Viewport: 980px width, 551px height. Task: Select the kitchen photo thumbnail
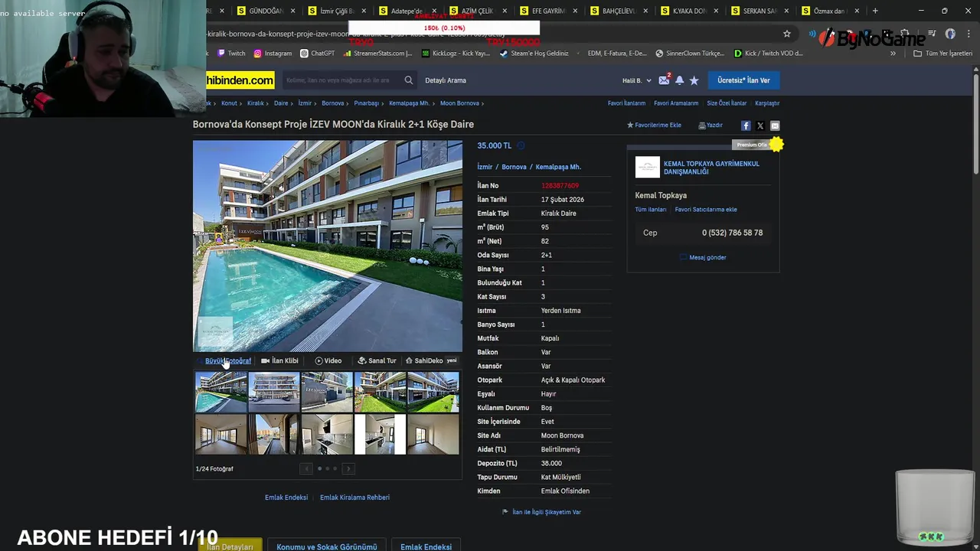coord(327,435)
